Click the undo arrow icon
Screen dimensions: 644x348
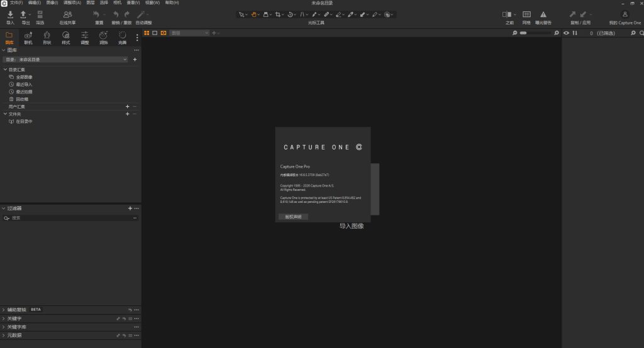tap(116, 14)
